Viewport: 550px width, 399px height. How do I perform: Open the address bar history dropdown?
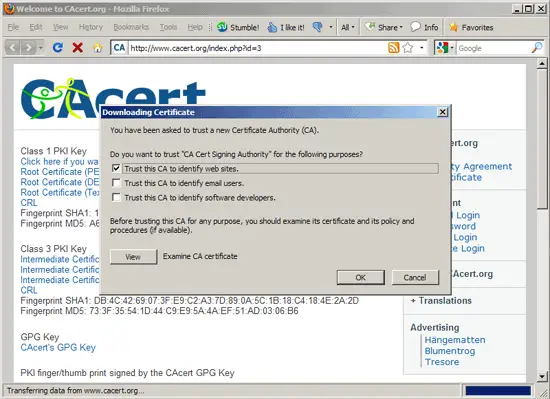[422, 48]
